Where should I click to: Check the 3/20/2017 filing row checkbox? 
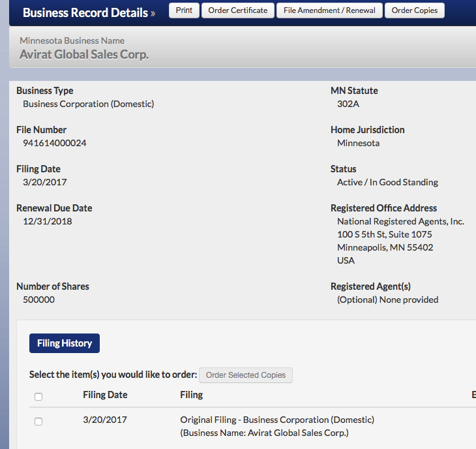tap(38, 422)
